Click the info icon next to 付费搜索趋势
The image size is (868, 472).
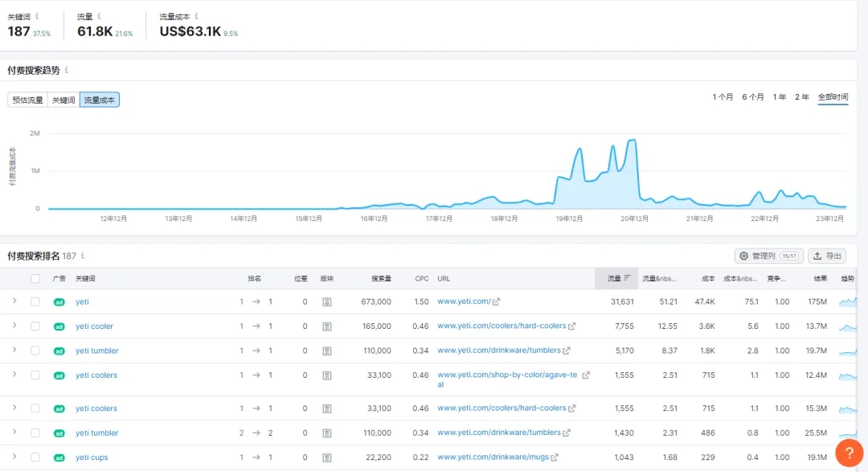[66, 70]
